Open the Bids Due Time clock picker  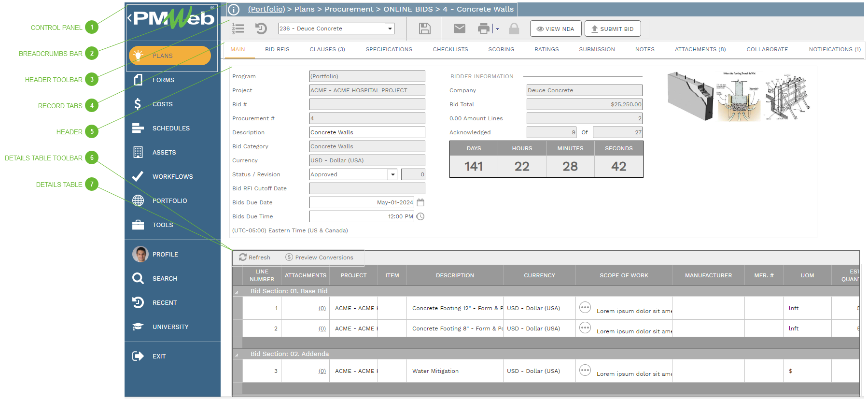[420, 216]
